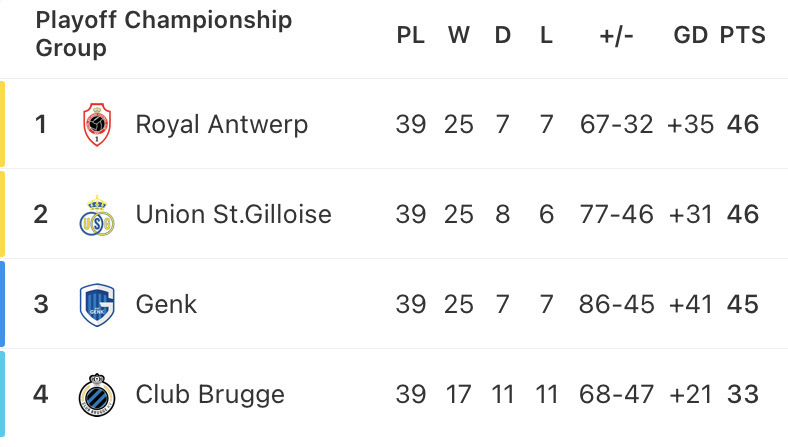
Task: Click the Union St.Gilloise club crest
Action: [x=97, y=215]
